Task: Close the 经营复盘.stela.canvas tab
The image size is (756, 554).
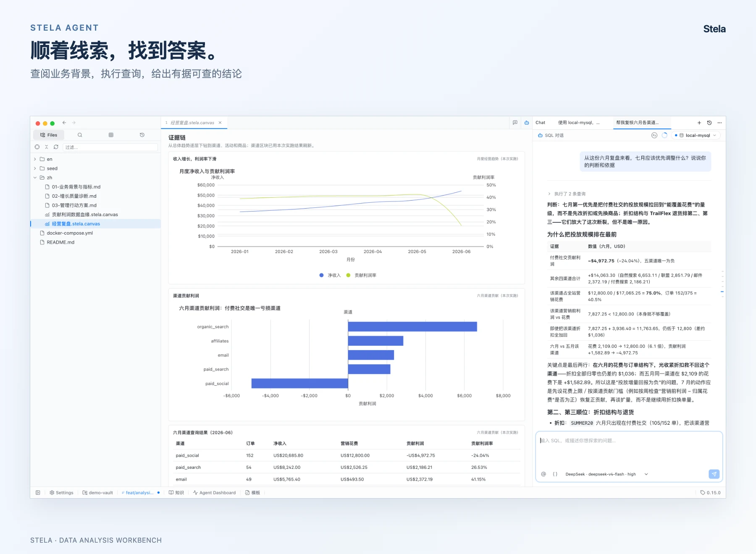Action: [220, 123]
